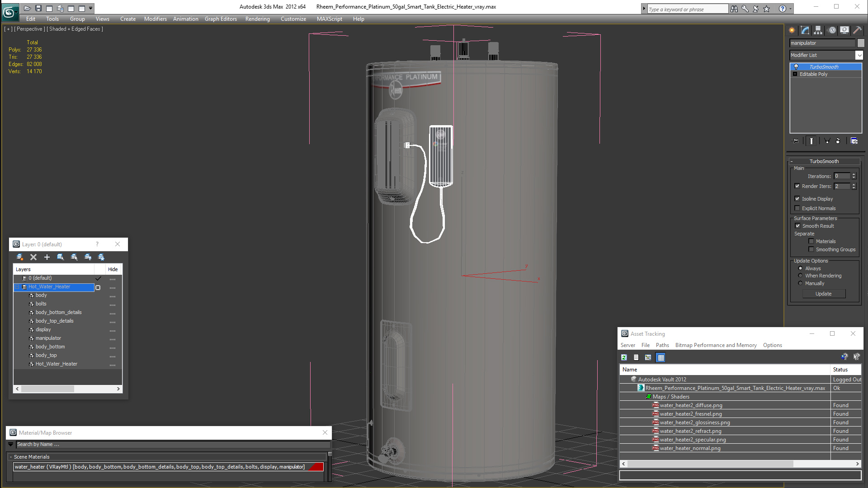Click Highlight Selected Objects' Layers icon
The height and width of the screenshot is (488, 868).
74,257
